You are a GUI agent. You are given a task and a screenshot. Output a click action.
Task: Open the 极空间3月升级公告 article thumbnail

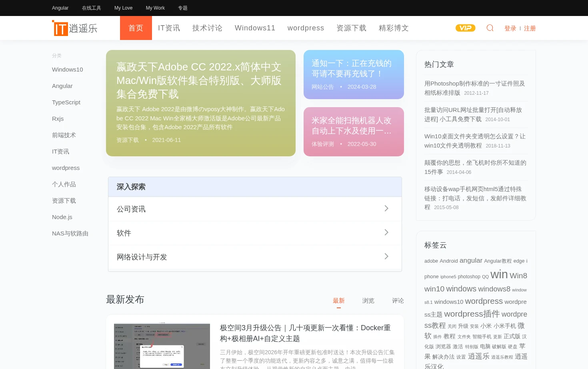(x=162, y=346)
